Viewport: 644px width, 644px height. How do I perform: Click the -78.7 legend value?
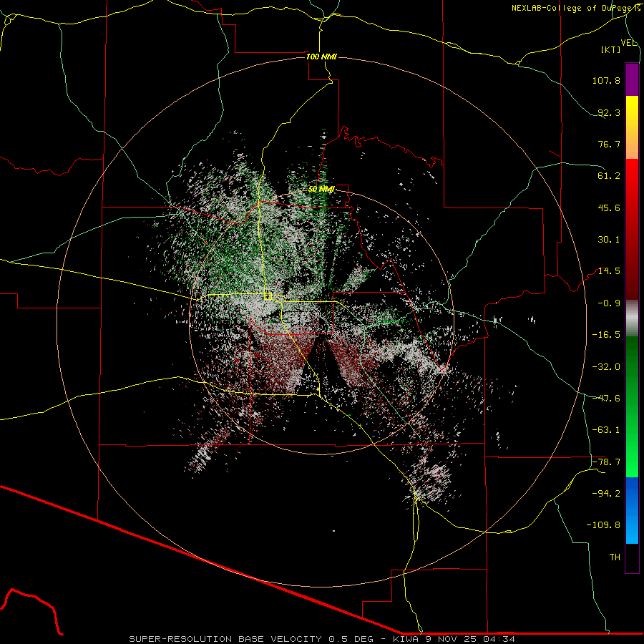606,462
